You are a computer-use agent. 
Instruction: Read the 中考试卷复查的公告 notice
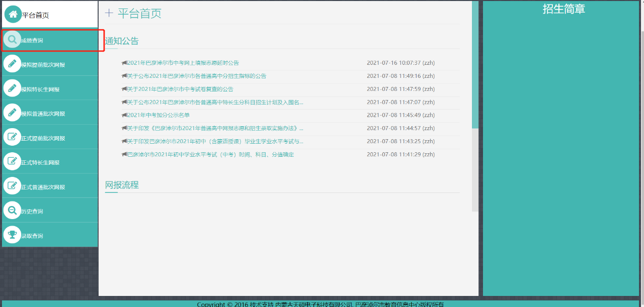coord(180,89)
